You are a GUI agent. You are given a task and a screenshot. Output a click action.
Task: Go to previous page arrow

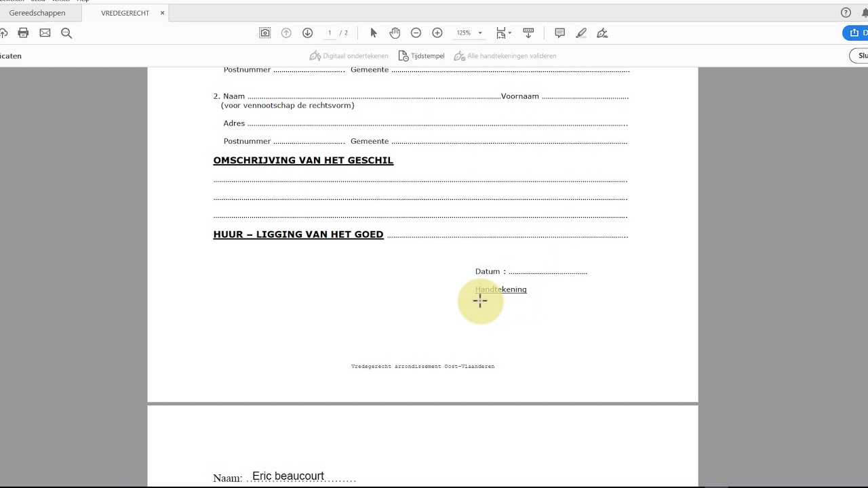tap(286, 33)
